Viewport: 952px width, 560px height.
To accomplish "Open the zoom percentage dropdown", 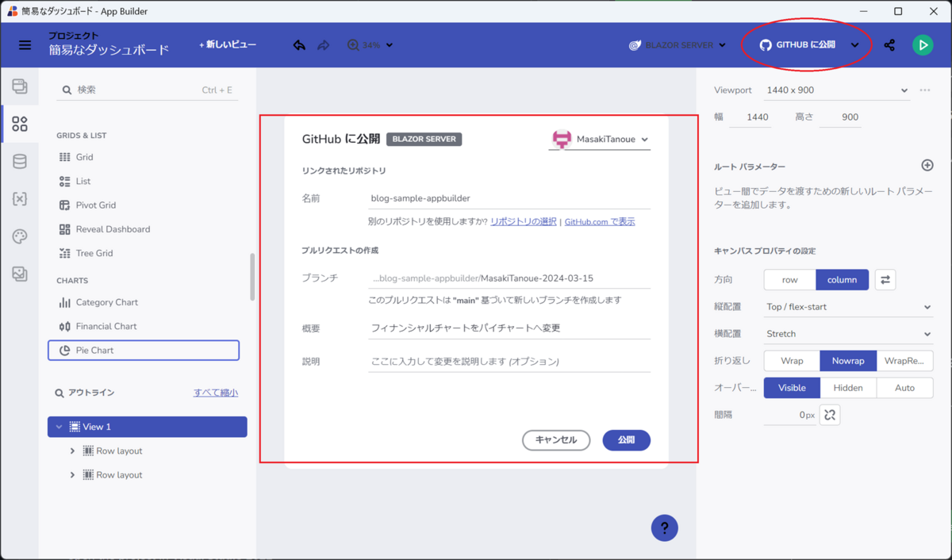I will tap(378, 45).
